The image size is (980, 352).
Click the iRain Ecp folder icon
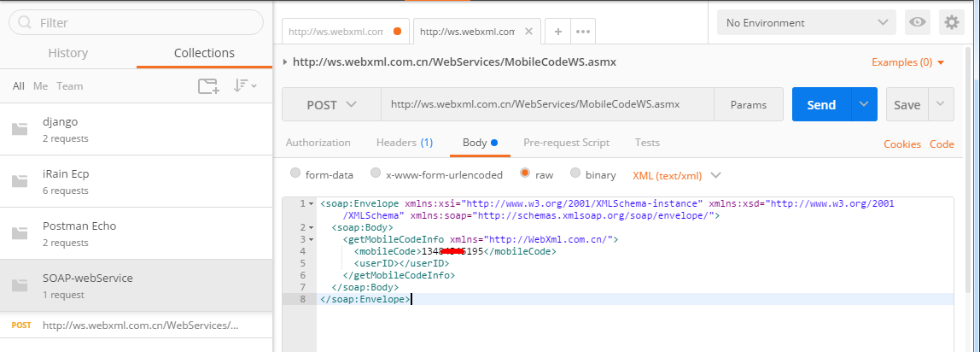pyautogui.click(x=20, y=181)
